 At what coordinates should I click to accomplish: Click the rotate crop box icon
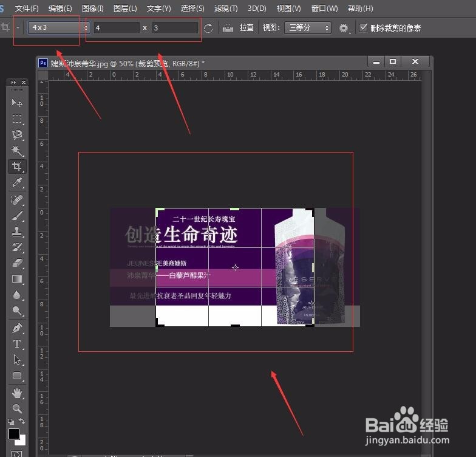coord(208,28)
